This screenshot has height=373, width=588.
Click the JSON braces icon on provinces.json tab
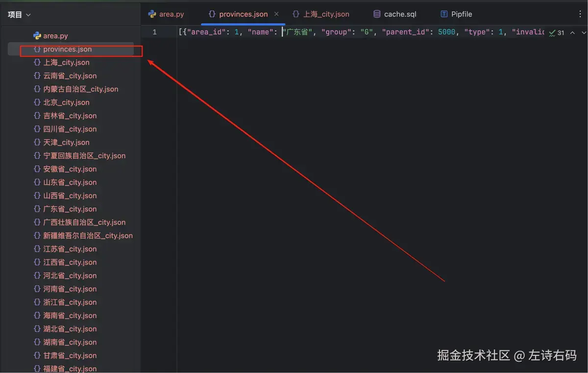tap(212, 14)
